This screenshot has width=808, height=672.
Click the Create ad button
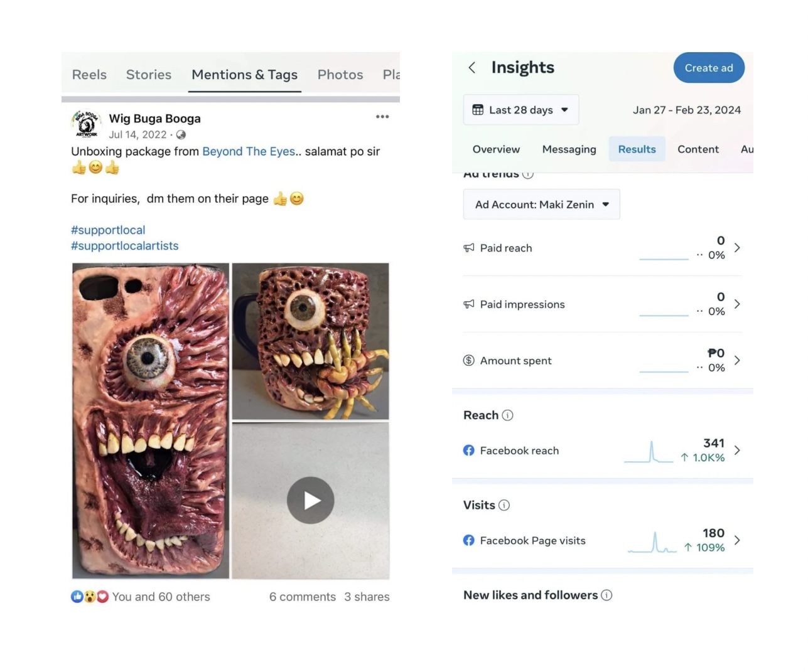709,68
